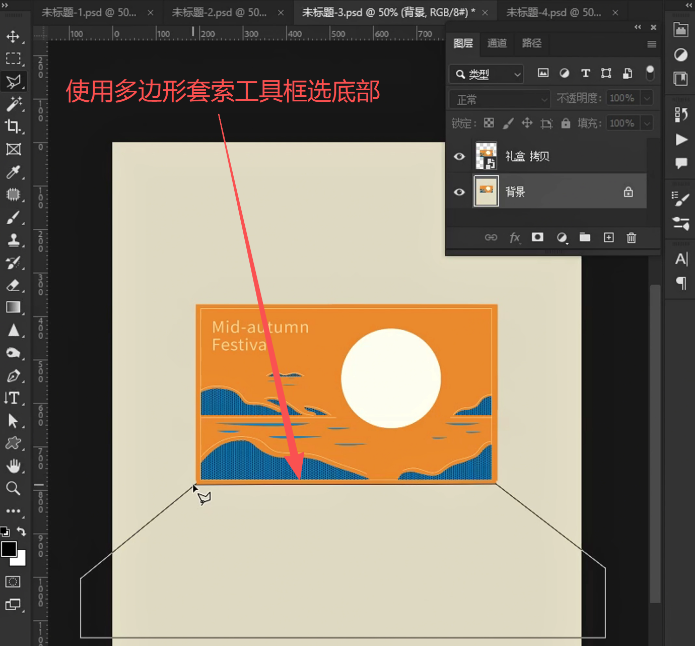Toggle type layer filter
The height and width of the screenshot is (646, 695).
(x=585, y=73)
